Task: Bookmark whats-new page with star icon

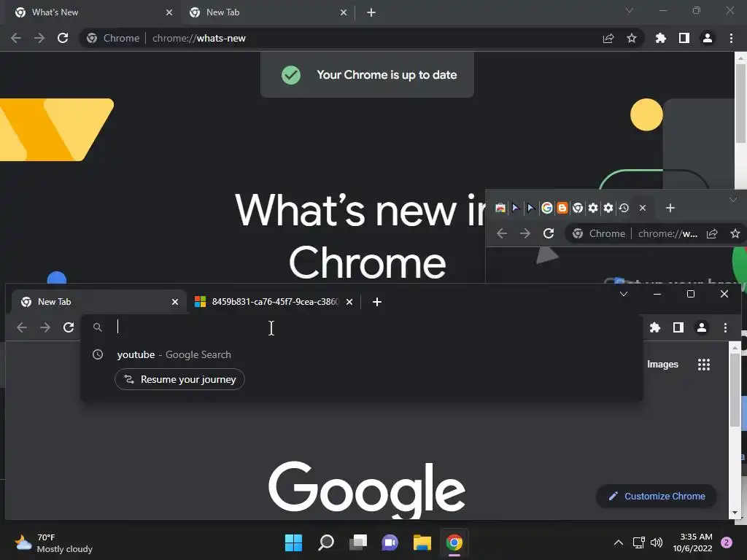Action: [x=632, y=38]
